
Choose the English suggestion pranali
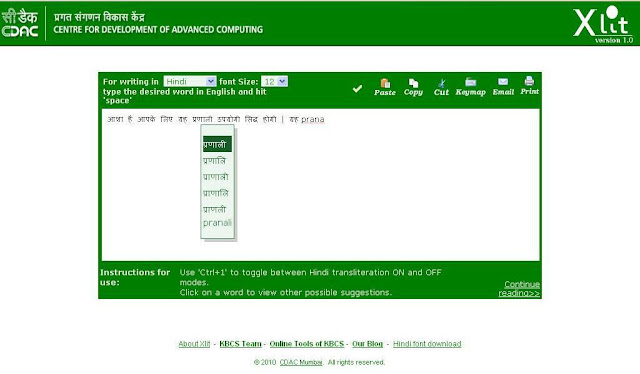(x=217, y=223)
